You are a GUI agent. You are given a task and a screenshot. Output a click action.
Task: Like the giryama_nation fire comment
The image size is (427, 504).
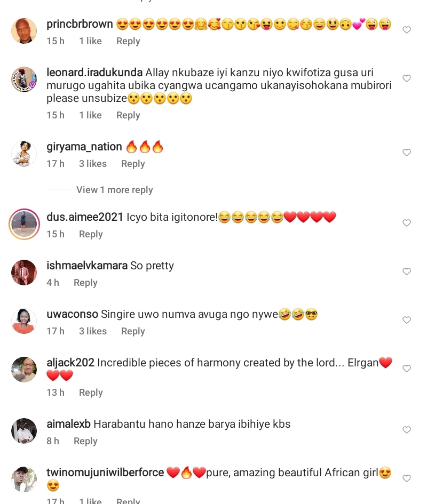click(407, 153)
